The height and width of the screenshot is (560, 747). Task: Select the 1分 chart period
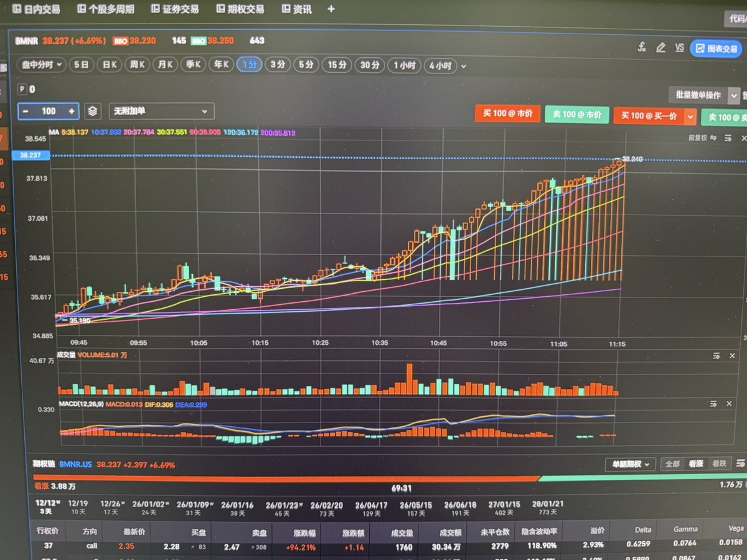pyautogui.click(x=250, y=65)
